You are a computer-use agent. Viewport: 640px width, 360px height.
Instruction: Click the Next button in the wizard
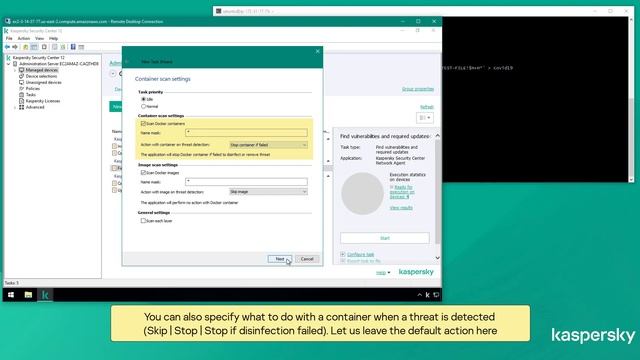pyautogui.click(x=280, y=259)
